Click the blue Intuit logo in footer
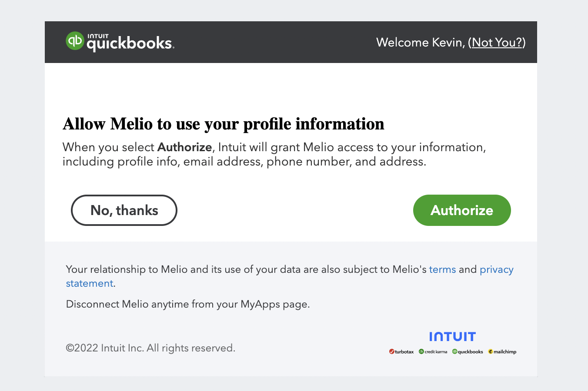 point(452,337)
